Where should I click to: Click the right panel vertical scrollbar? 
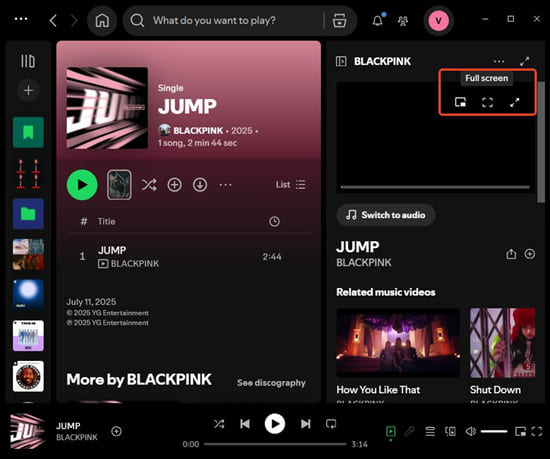pos(541,142)
